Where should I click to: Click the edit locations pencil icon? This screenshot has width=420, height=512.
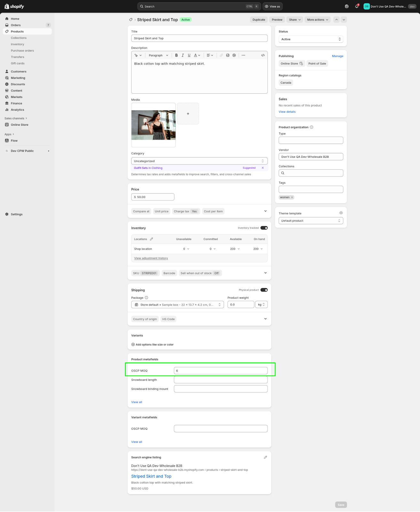[x=152, y=239]
